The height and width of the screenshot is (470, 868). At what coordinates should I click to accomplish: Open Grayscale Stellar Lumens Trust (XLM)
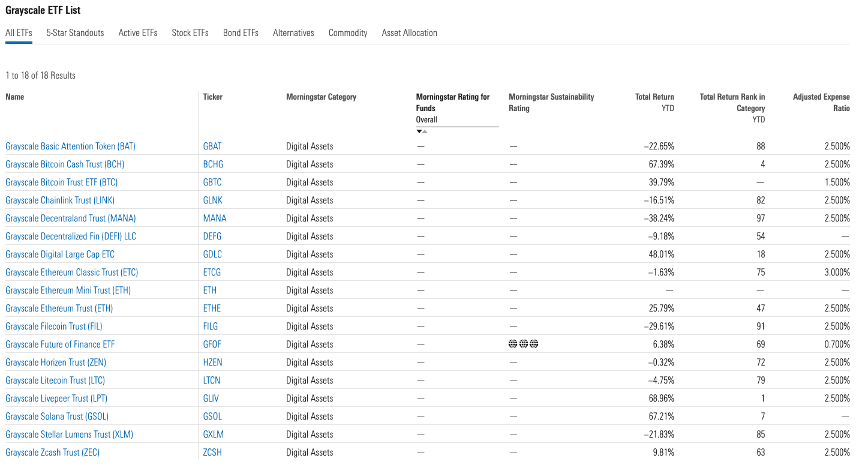(x=69, y=435)
